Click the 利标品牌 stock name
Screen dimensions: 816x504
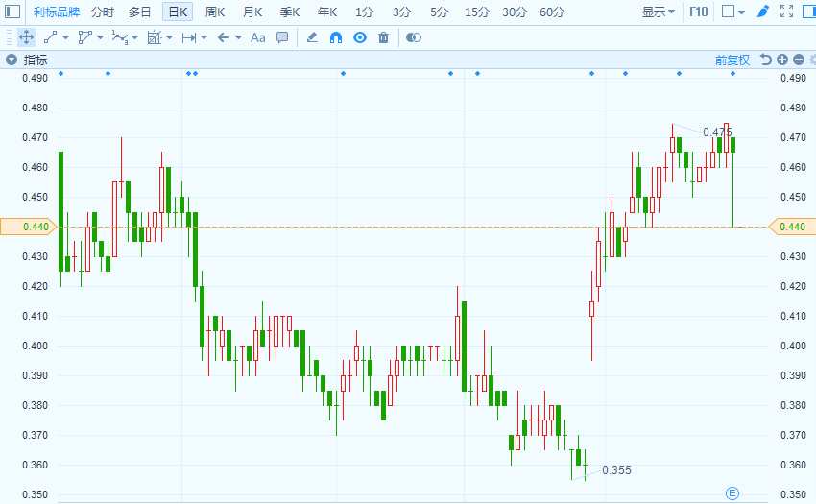coord(57,12)
